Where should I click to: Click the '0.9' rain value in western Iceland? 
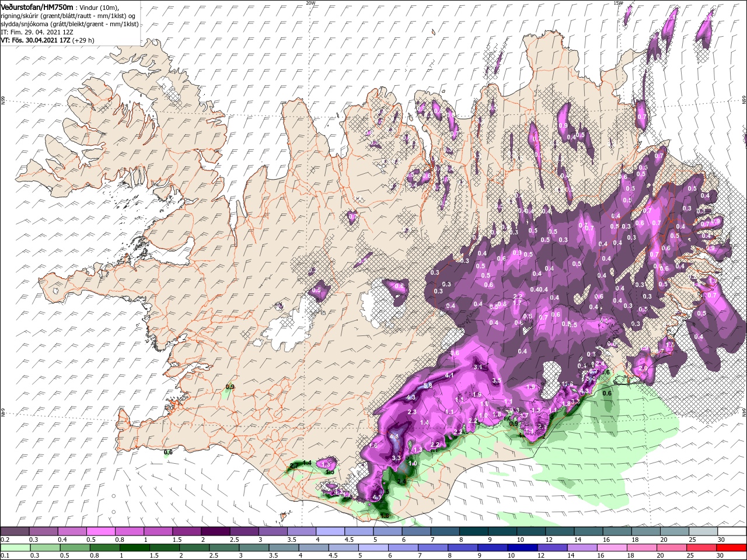(230, 387)
